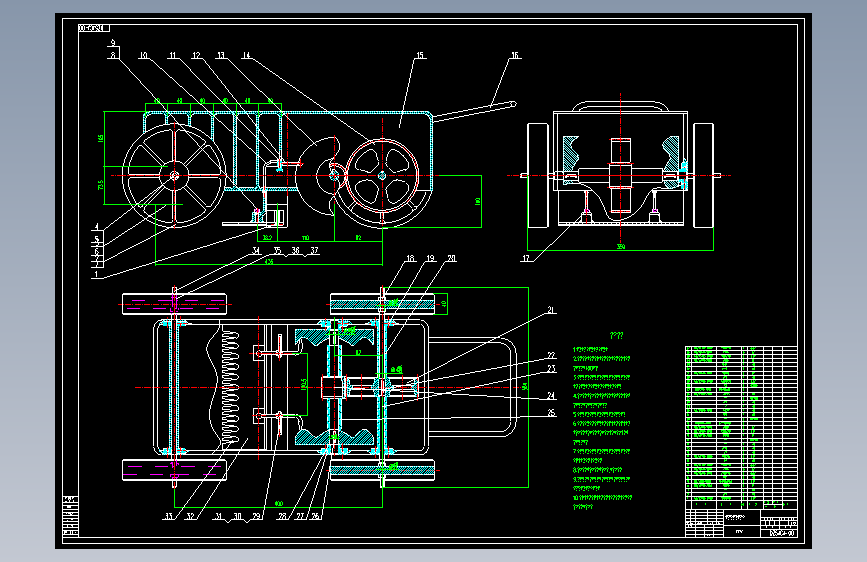Select callout number 37
The image size is (867, 562).
coord(314,251)
